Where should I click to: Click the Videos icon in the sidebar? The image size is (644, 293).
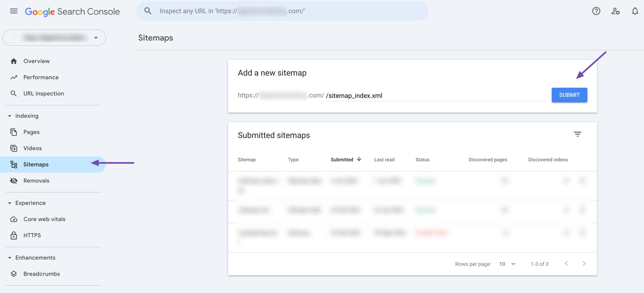(14, 148)
